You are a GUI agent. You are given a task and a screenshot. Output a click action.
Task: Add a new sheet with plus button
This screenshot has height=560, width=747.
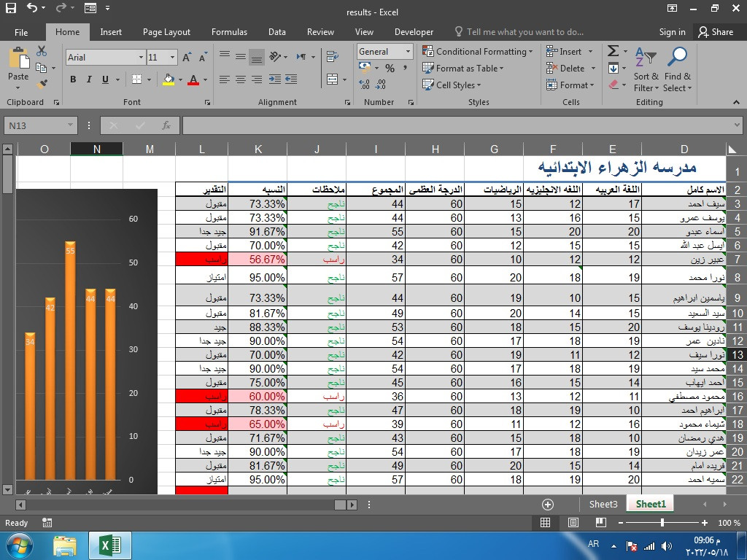tap(547, 505)
